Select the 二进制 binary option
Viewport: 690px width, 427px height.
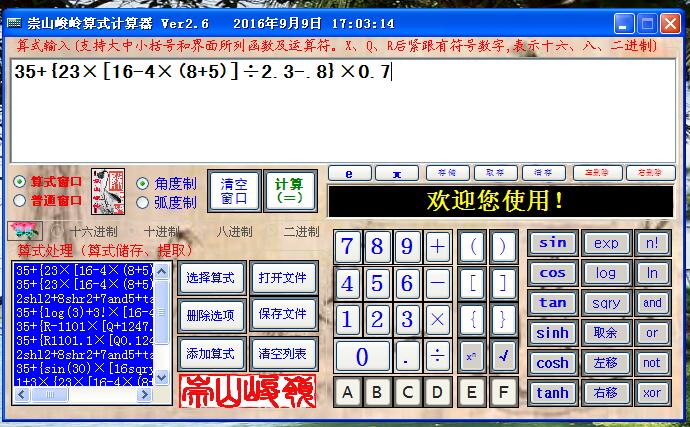click(294, 231)
